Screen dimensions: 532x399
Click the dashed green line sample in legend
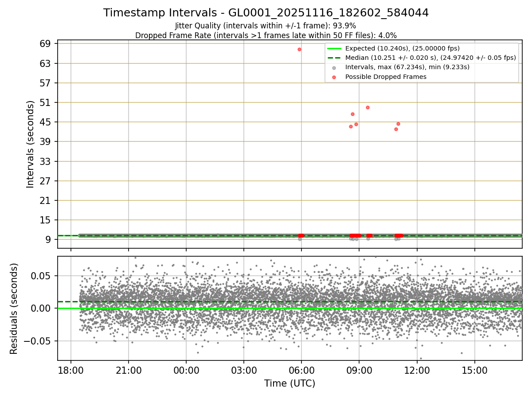(334, 58)
